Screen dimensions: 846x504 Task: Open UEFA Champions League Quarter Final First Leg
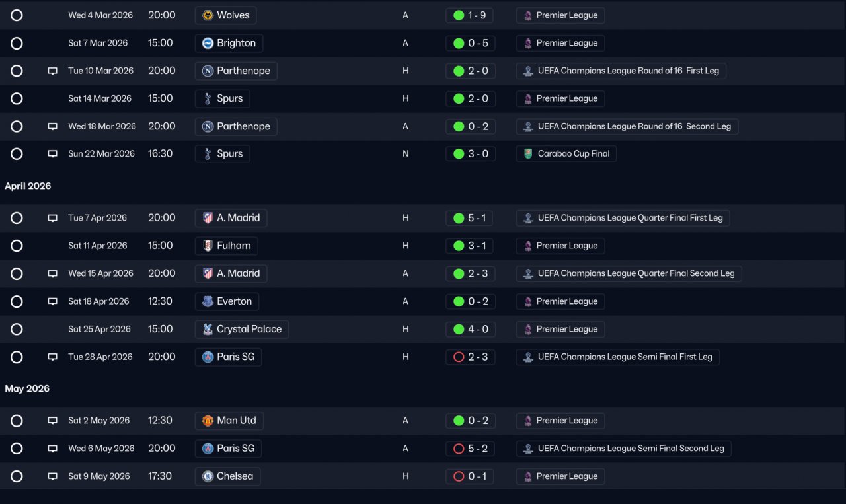[623, 218]
